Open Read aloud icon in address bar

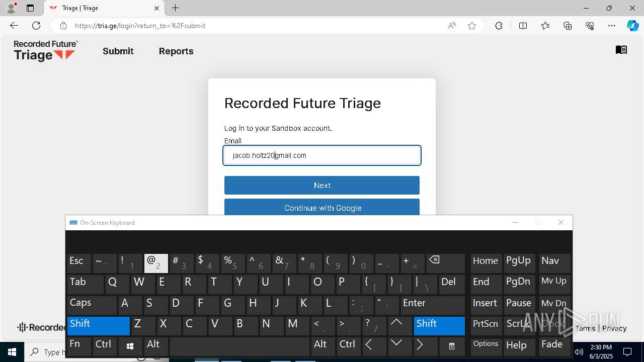pyautogui.click(x=452, y=26)
